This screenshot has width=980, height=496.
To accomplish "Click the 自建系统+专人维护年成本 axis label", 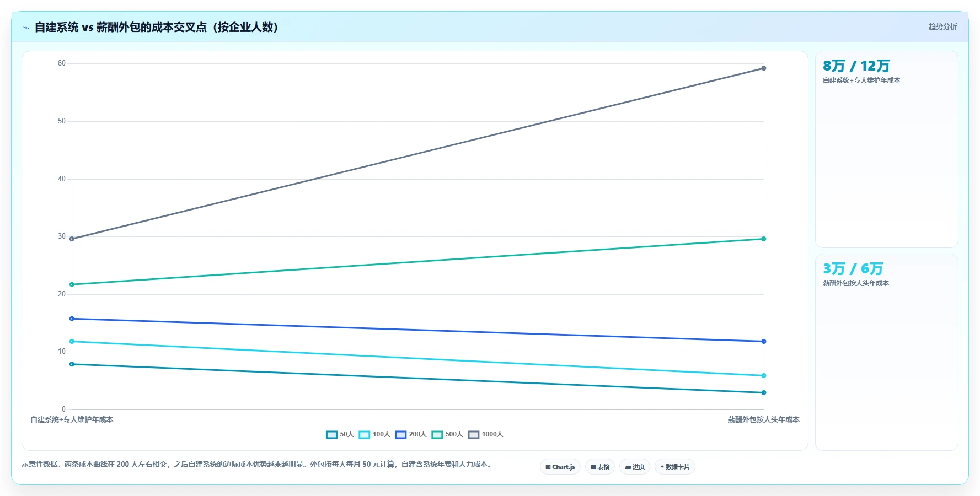I will pos(72,420).
